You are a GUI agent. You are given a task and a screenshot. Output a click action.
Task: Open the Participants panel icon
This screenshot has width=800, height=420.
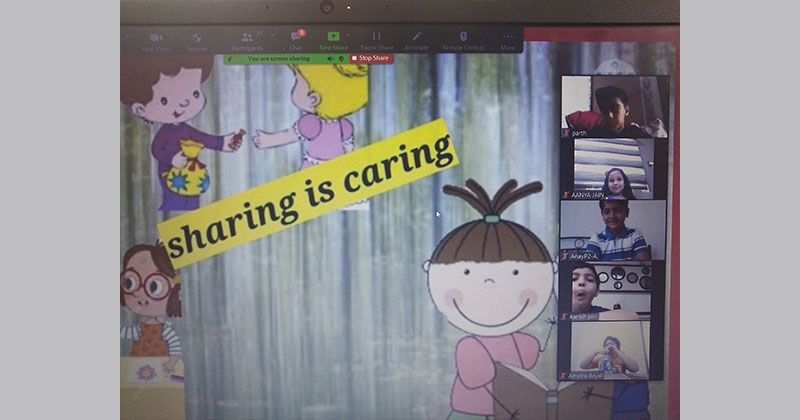pyautogui.click(x=245, y=38)
